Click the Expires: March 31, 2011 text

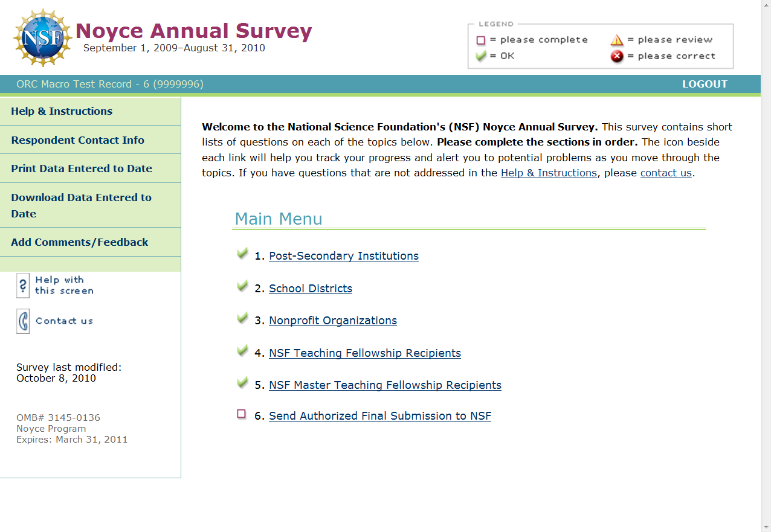(72, 440)
